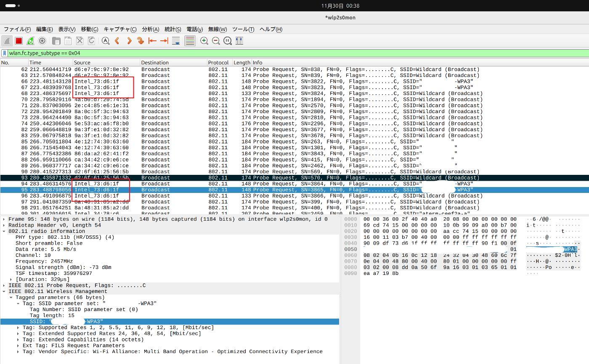589x364 pixels.
Task: Go back in packet history
Action: [x=117, y=41]
